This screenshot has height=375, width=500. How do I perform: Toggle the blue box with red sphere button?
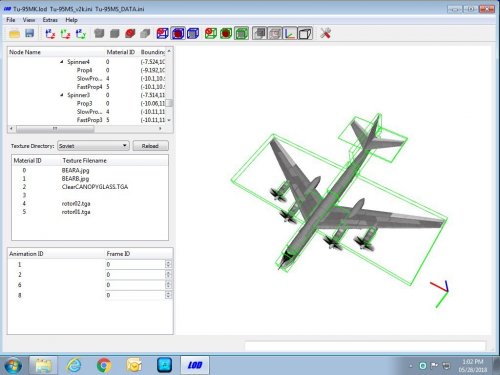(178, 34)
